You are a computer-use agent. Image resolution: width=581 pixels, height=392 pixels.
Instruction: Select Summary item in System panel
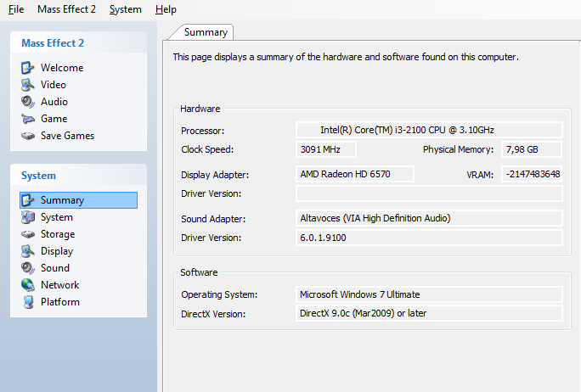click(62, 200)
